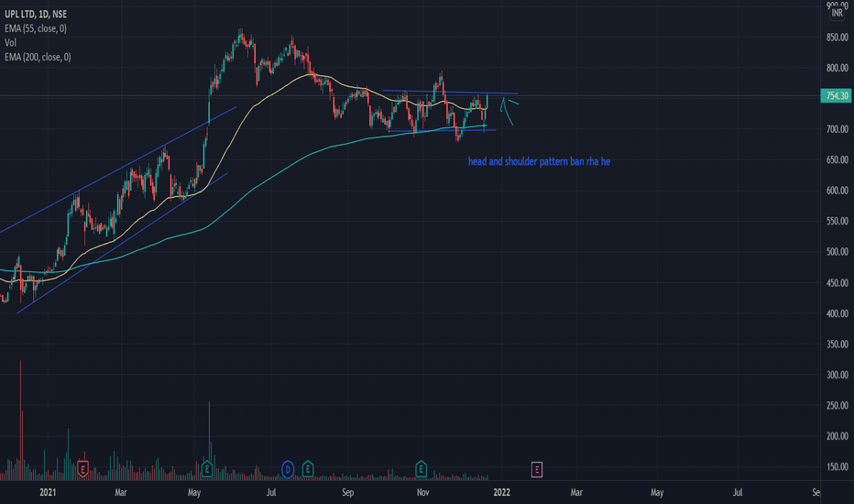854x504 pixels.
Task: Click the 500.00 price axis label
Action: click(838, 252)
